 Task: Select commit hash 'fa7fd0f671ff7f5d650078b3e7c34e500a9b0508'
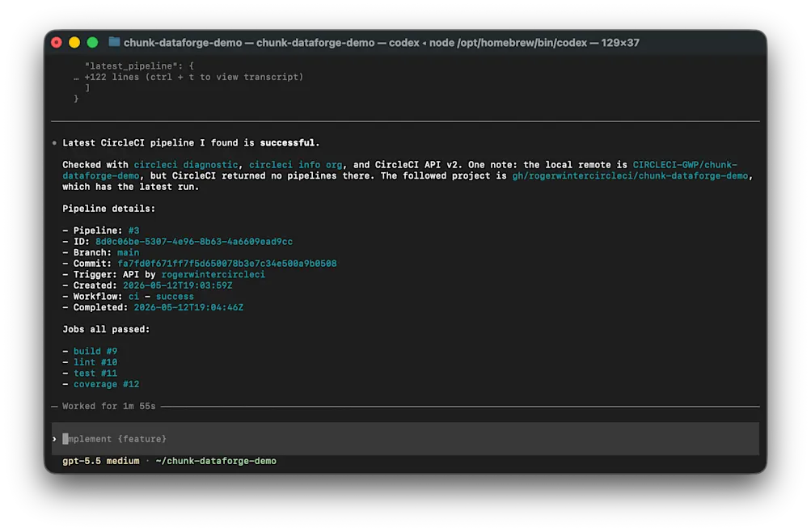click(227, 264)
